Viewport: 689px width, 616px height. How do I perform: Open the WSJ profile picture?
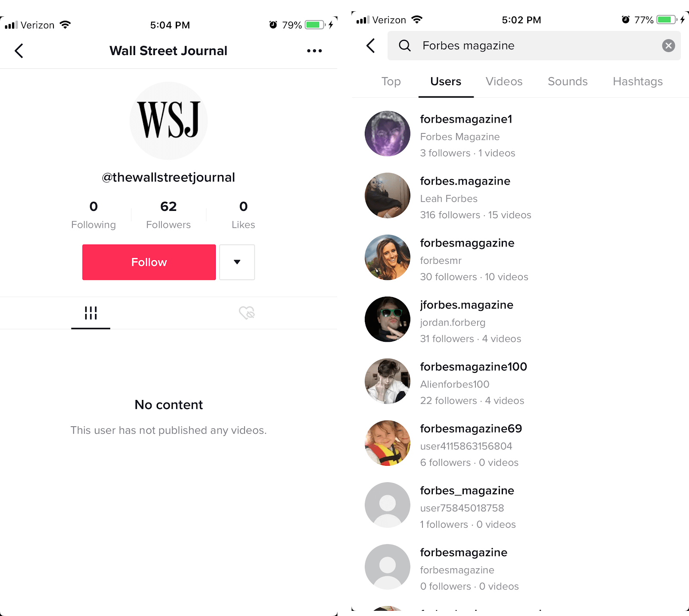tap(169, 121)
